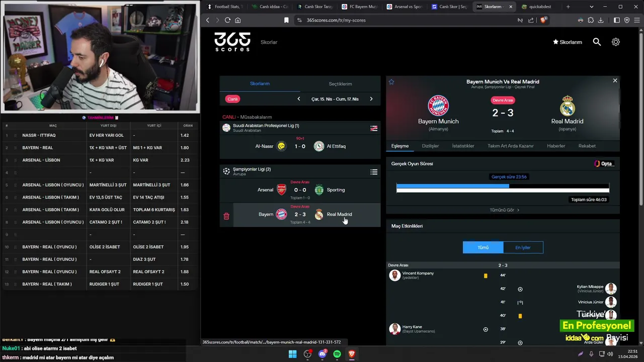Click the Sporting crest in match list
Screen dimensions: 644x362
[319, 190]
